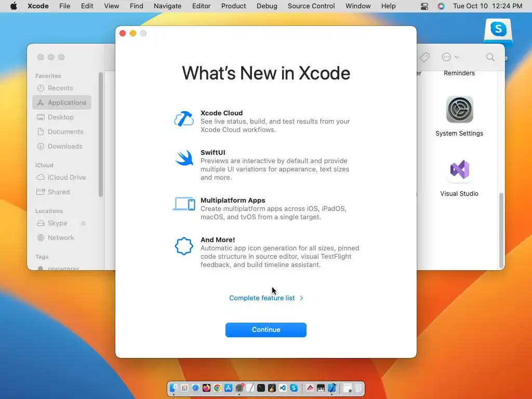Open Launchpad from the Dock
This screenshot has width=532, height=399.
pyautogui.click(x=184, y=388)
